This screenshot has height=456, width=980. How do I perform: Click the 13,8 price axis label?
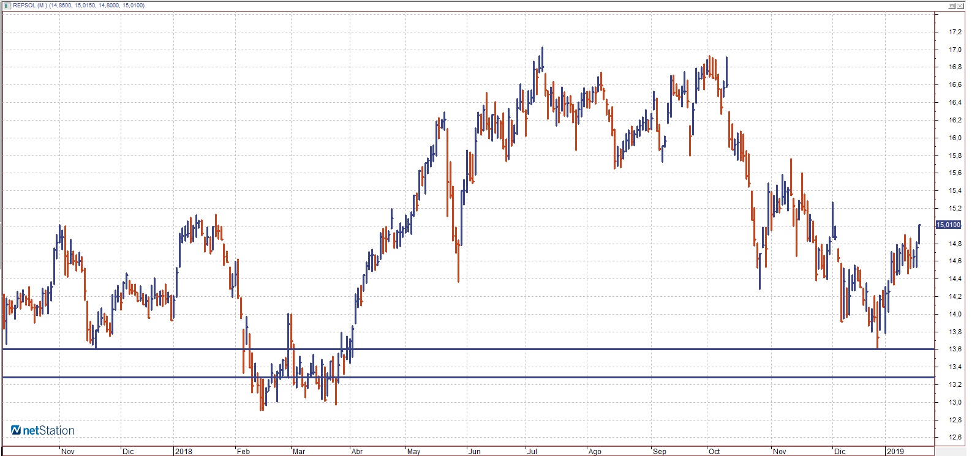(955, 332)
